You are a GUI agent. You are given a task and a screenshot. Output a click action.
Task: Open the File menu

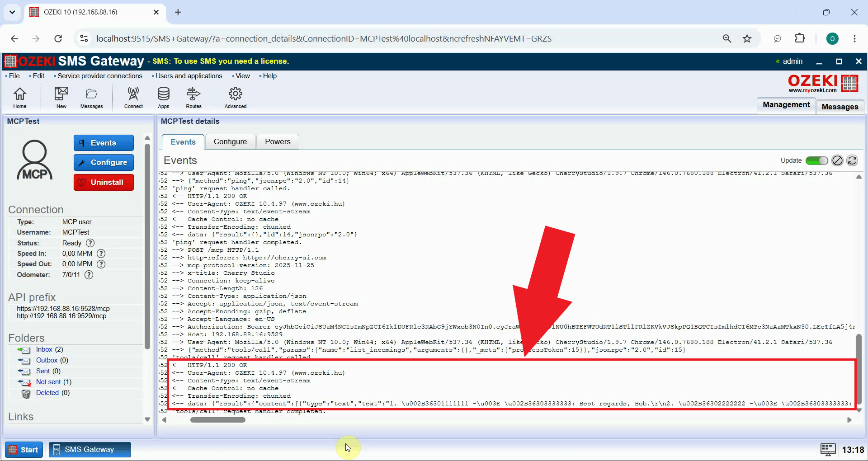[x=14, y=76]
